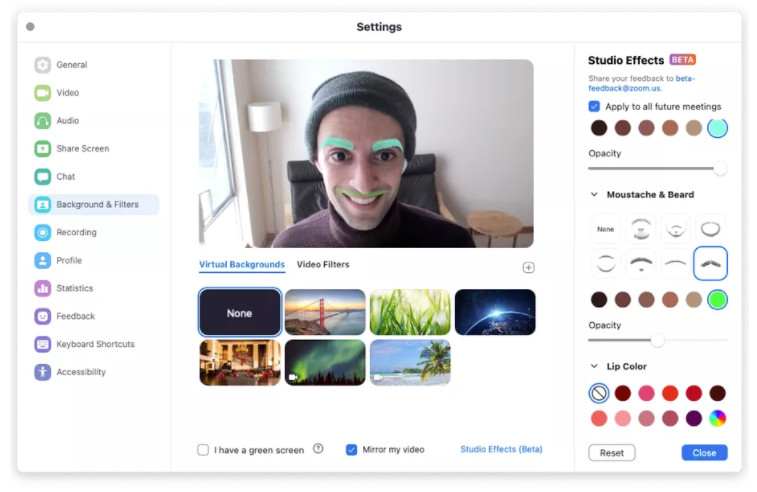757x492 pixels.
Task: Enable the 'I have a green screen' checkbox
Action: (204, 450)
